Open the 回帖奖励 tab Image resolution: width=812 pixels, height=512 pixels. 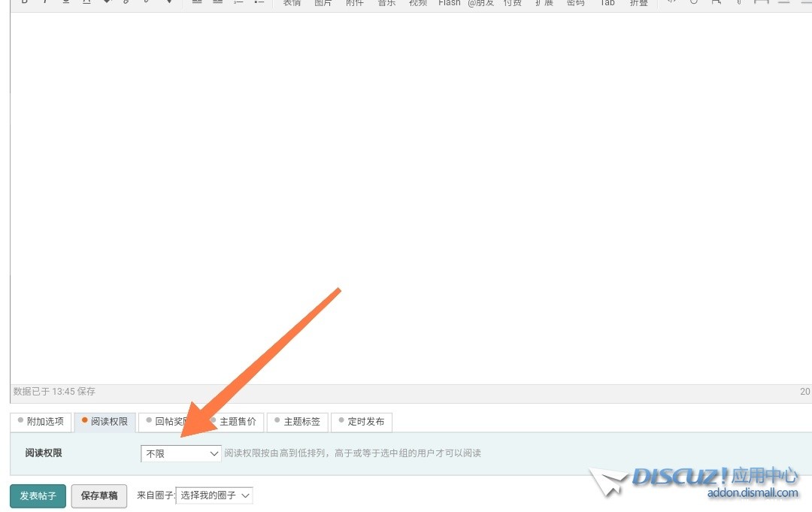point(168,422)
